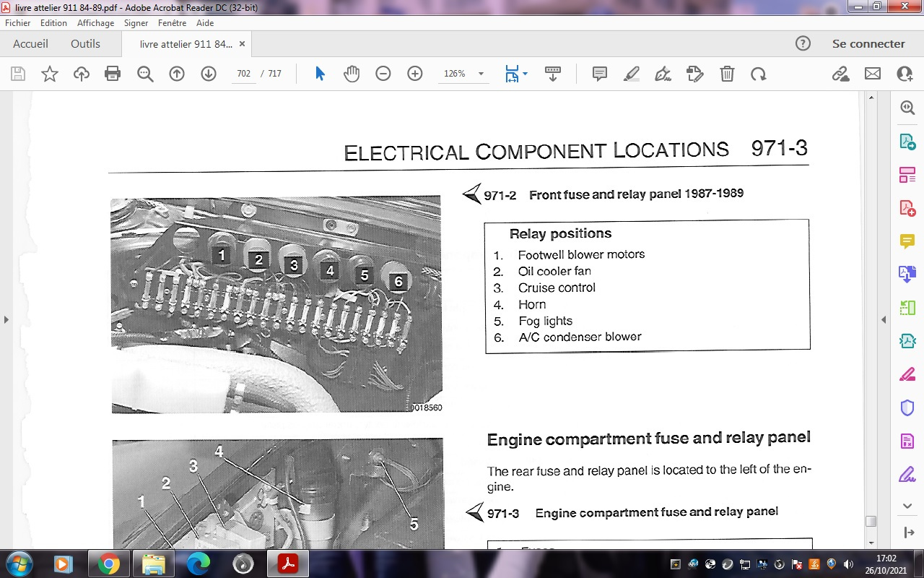This screenshot has height=578, width=924.
Task: Launch Google Chrome from the taskbar
Action: 109,564
